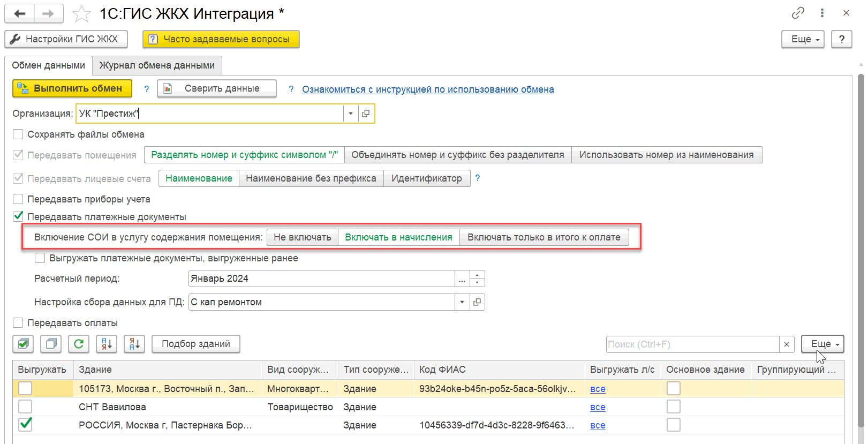868x444 pixels.
Task: Open the table's Еще menu above the list
Action: tap(822, 344)
